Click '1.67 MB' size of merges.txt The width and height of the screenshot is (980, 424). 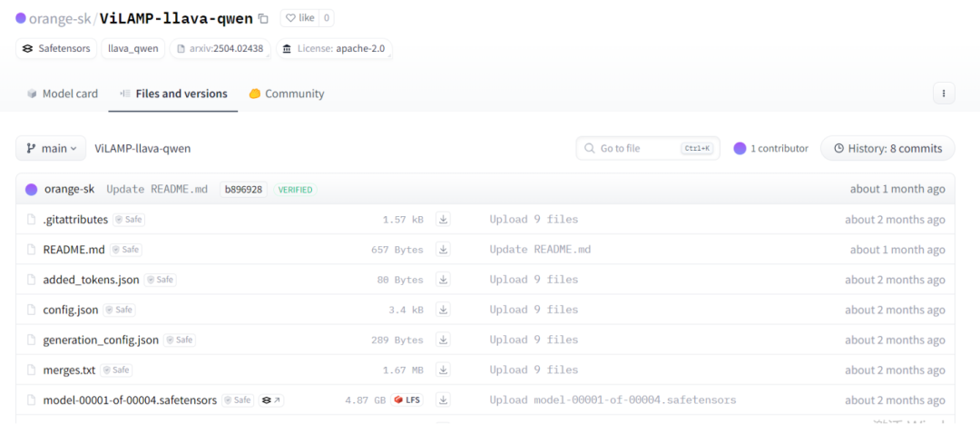tap(403, 370)
